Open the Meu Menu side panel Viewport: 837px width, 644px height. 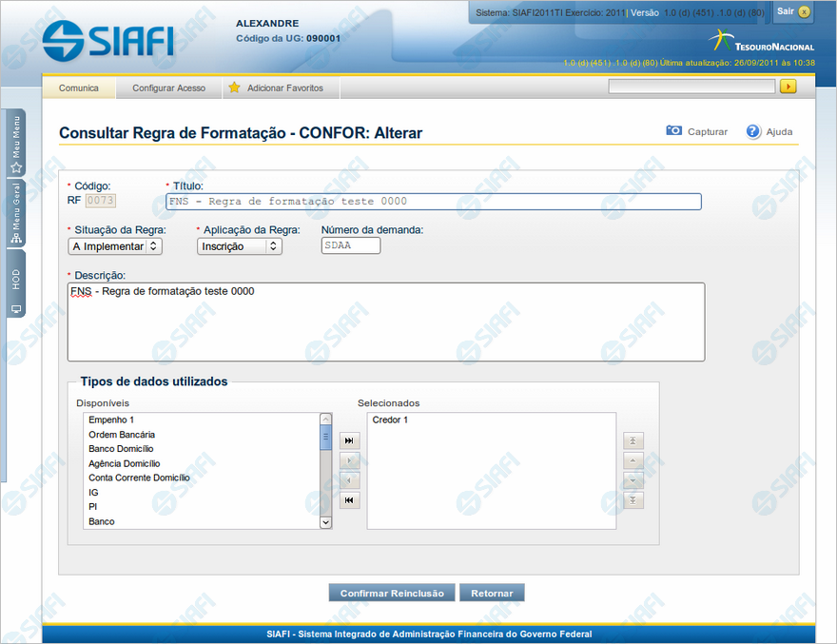pos(16,143)
